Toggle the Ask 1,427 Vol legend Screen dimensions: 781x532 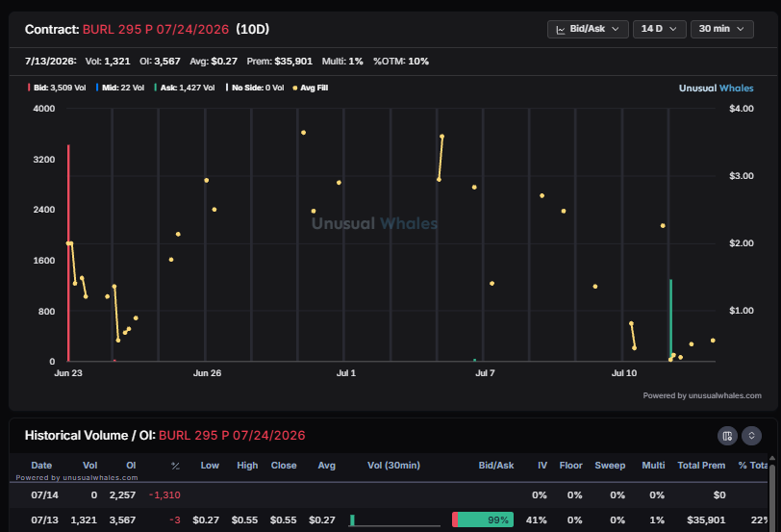(185, 88)
